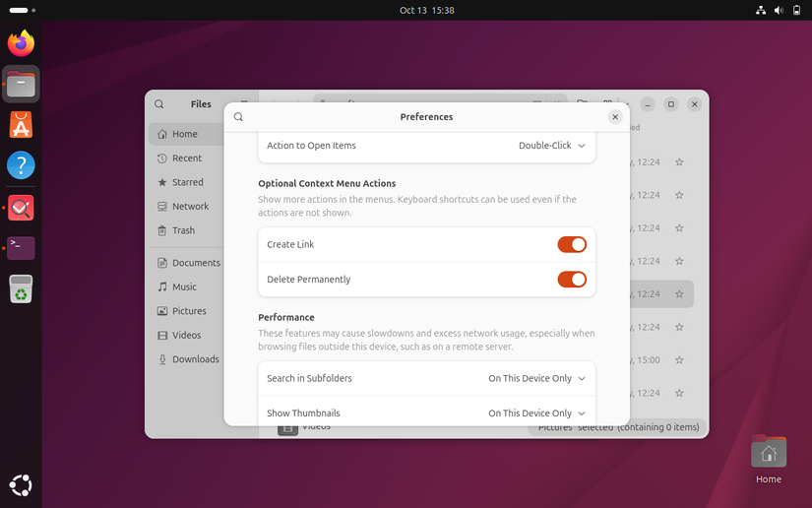The width and height of the screenshot is (812, 508).
Task: Open Ubuntu App Center from dock
Action: click(x=21, y=125)
